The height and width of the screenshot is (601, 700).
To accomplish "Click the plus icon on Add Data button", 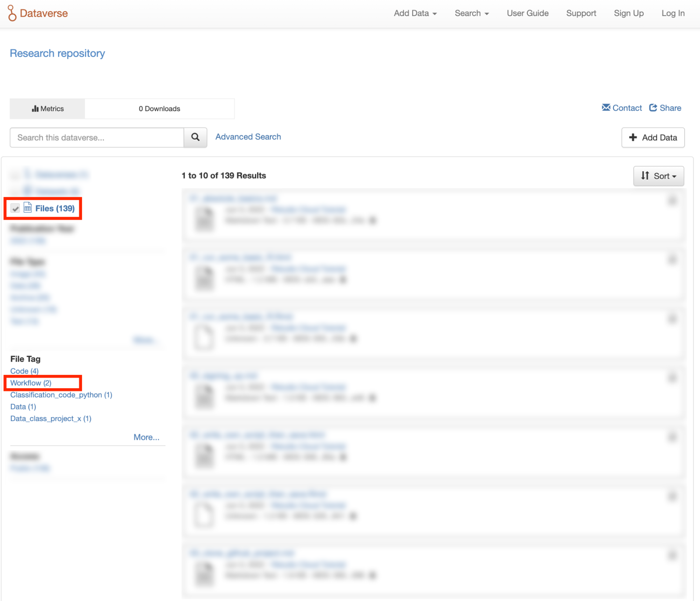I will 633,137.
